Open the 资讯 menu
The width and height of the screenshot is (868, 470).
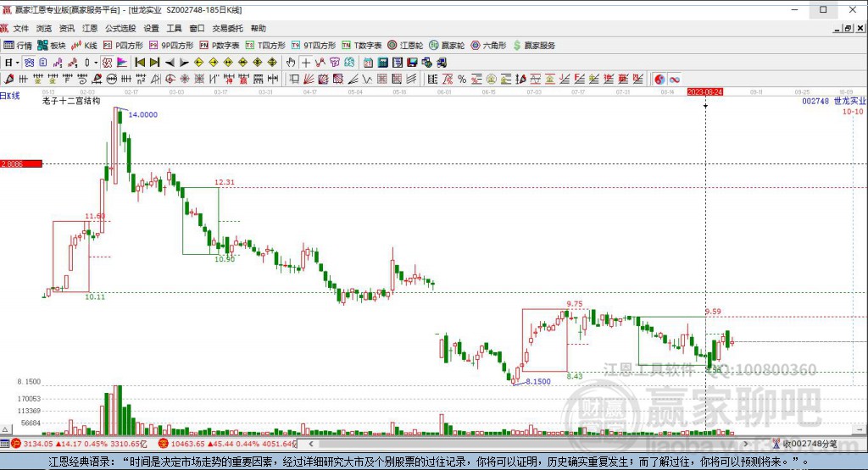pos(67,28)
